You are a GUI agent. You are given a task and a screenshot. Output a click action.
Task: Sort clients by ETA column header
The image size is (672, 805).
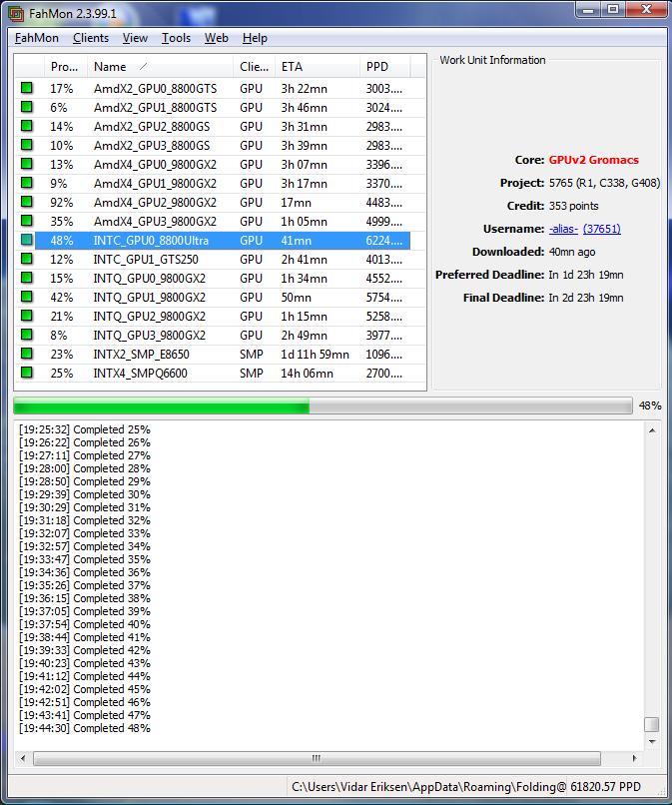[x=318, y=67]
